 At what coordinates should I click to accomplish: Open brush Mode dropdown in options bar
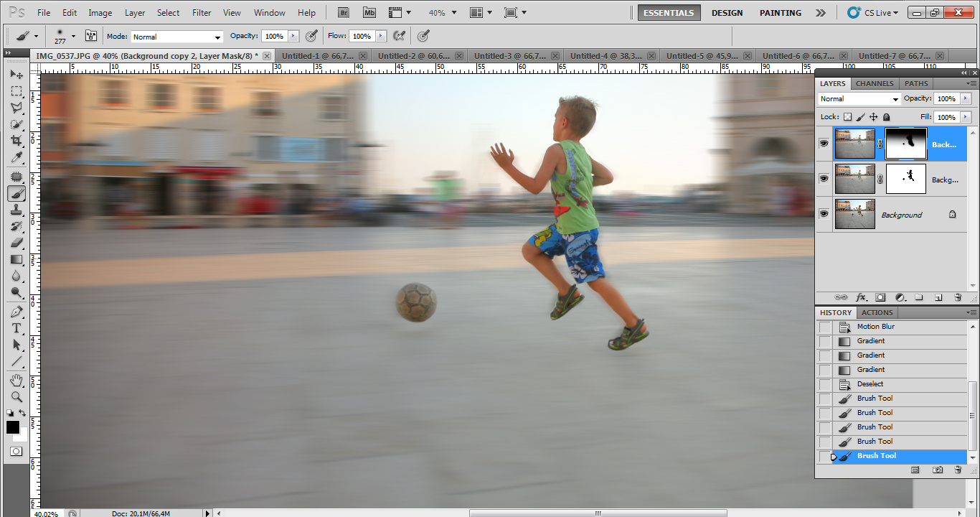tap(176, 37)
